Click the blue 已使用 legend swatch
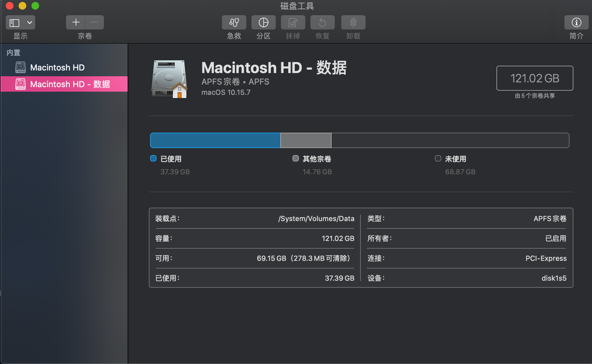 tap(153, 158)
